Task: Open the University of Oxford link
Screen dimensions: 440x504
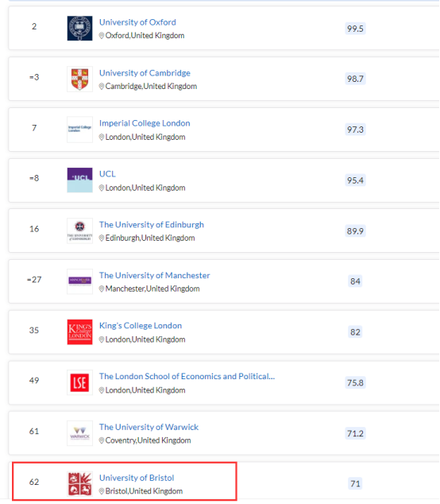Action: click(x=137, y=22)
